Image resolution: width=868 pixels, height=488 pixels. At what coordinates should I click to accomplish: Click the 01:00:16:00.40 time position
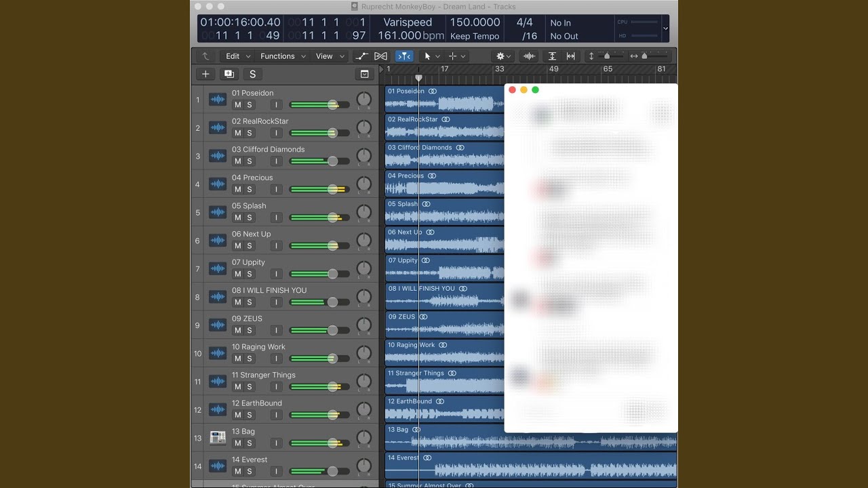tap(240, 22)
